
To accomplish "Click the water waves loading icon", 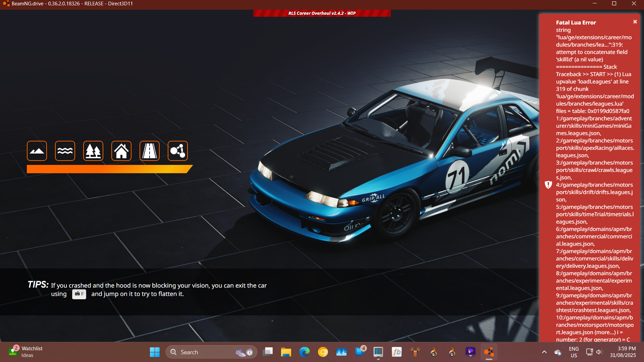I will (x=65, y=151).
